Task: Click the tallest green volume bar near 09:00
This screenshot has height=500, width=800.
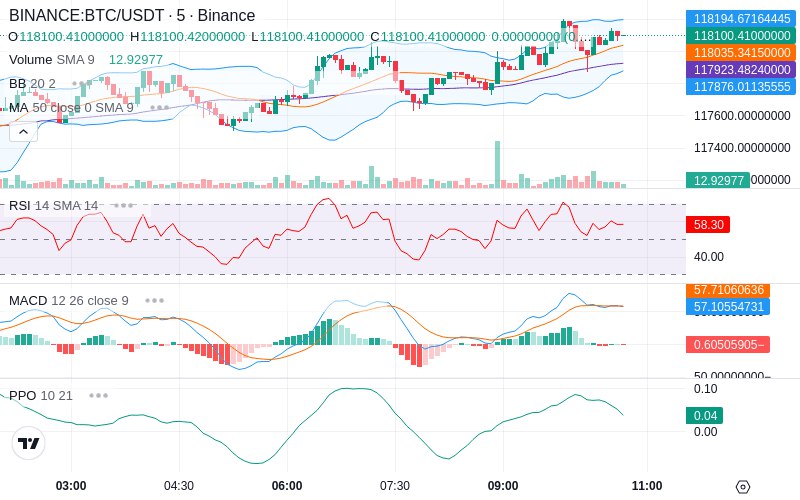Action: tap(497, 164)
